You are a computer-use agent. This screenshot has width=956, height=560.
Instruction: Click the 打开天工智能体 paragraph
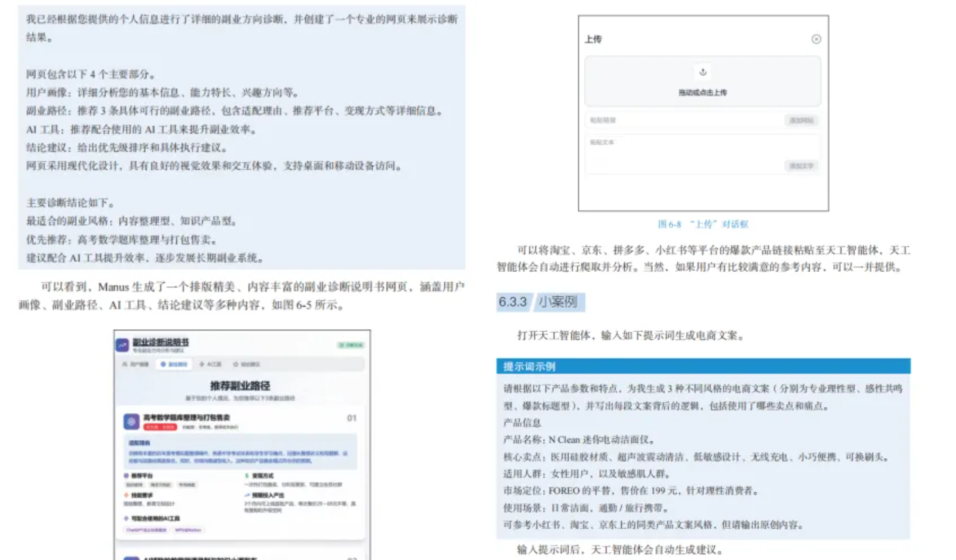(631, 335)
